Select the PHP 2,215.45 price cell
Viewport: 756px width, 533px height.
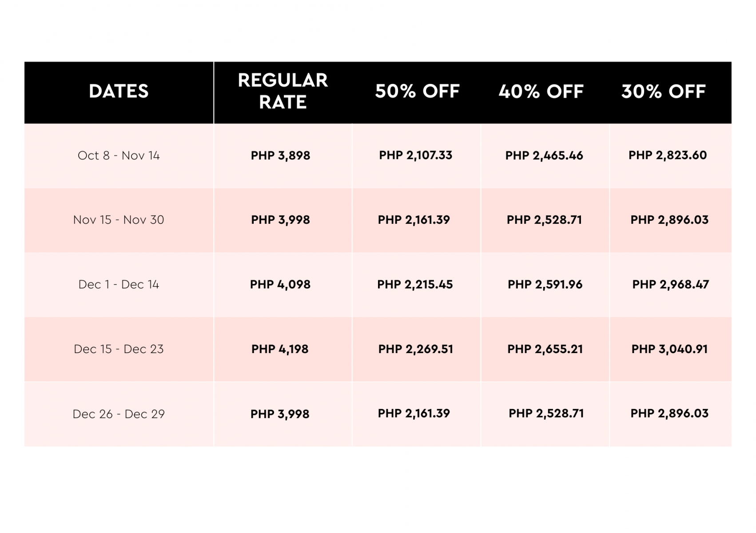415,284
